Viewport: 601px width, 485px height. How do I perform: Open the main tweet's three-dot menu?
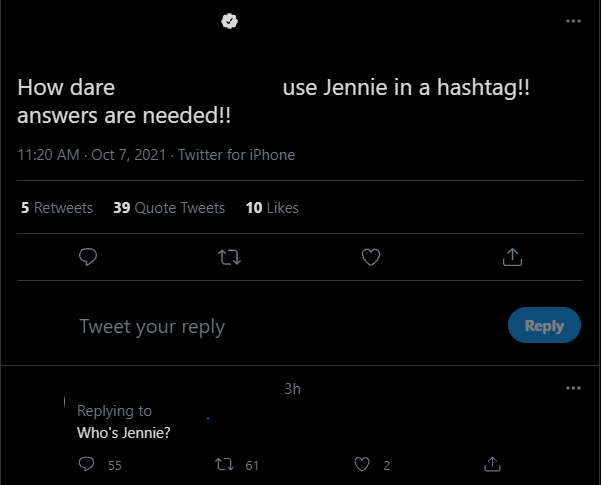(x=572, y=20)
